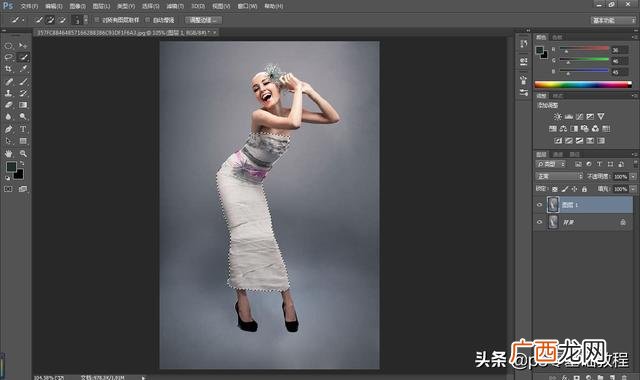The image size is (640, 380).
Task: Select the Horizontal Type tool
Action: (23, 129)
